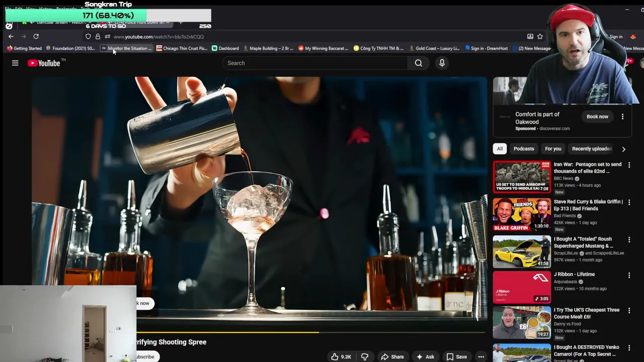Open the Công Ty TNHH TM bookmark
This screenshot has height=362, width=644.
coord(378,48)
